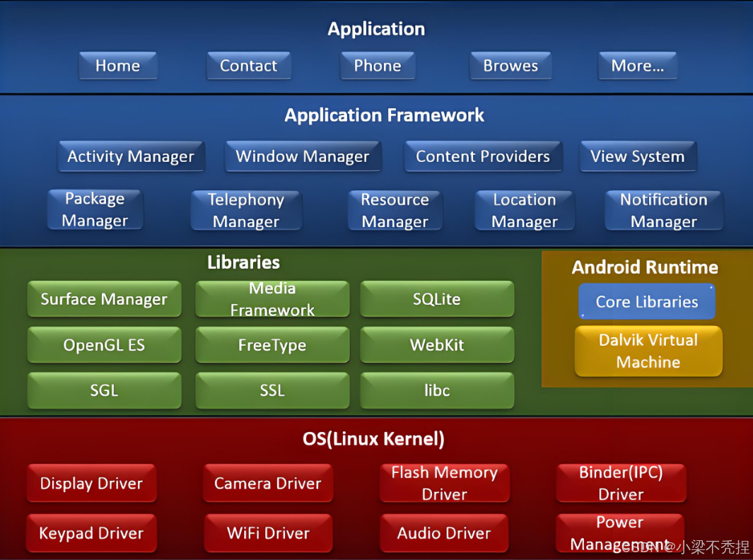Viewport: 753px width, 560px height.
Task: Select the OS(Linux Kernel) heading
Action: (373, 438)
